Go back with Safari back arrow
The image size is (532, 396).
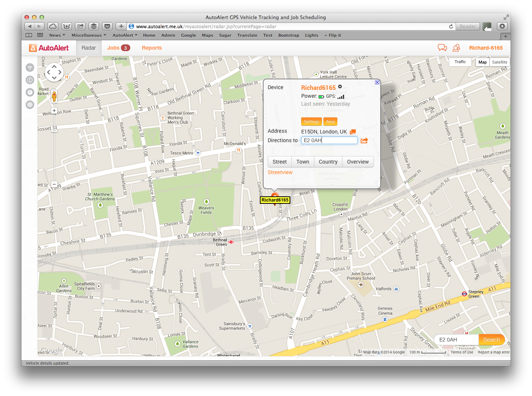29,26
